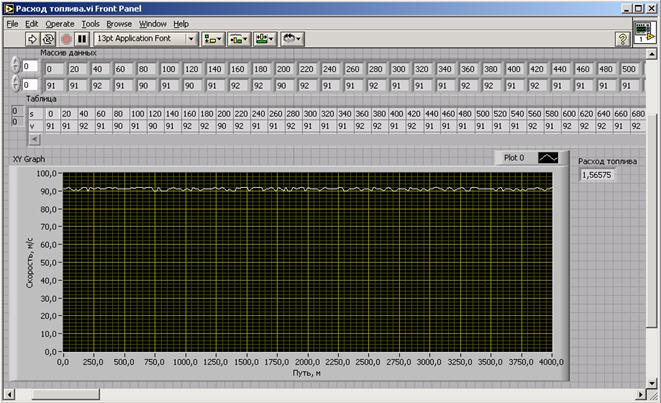Viewport: 661px width, 403px height.
Task: Open the Tools menu
Action: (x=90, y=22)
